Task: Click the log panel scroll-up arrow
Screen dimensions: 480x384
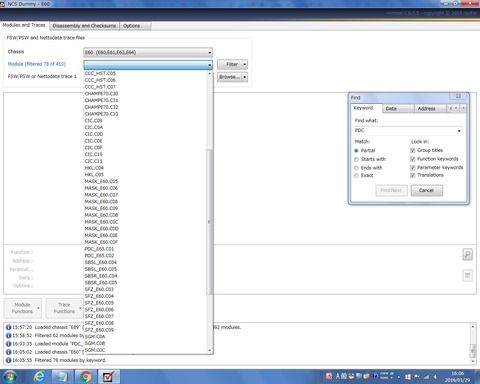Action: coord(473,327)
